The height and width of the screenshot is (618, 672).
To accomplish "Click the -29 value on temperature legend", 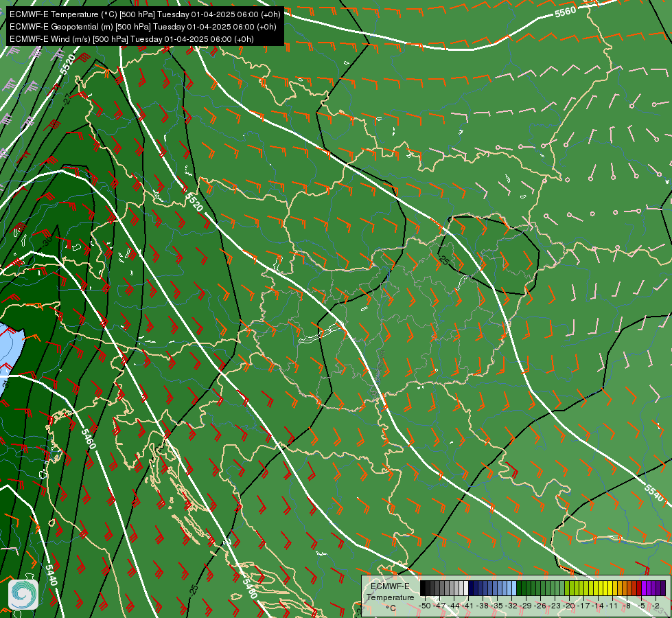I will coord(526,606).
